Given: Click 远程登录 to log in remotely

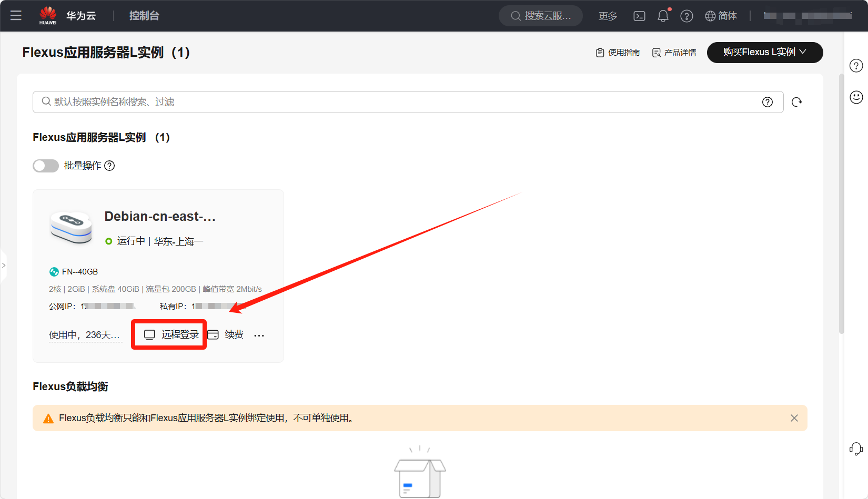Looking at the screenshot, I should tap(171, 335).
